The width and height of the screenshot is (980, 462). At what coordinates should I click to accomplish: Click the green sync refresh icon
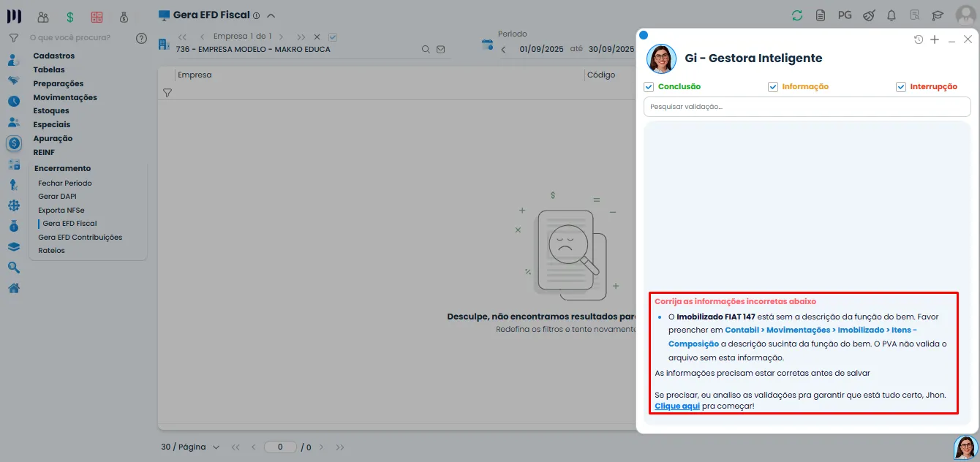coord(797,14)
